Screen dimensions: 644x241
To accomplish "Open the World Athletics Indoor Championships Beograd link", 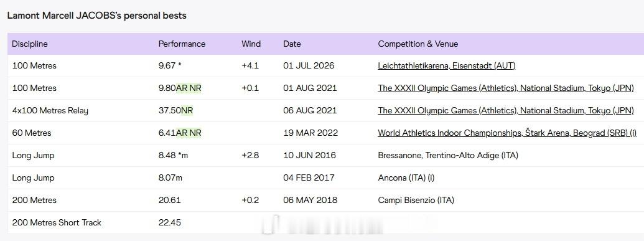I will pos(507,133).
